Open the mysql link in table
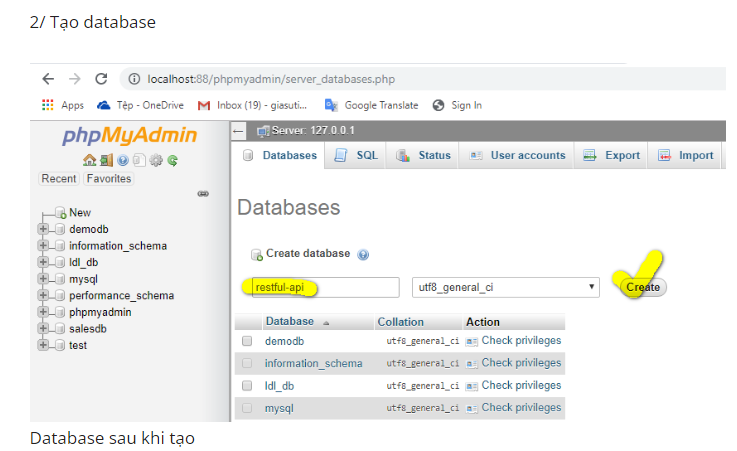Viewport: 737px width, 451px height. [279, 408]
